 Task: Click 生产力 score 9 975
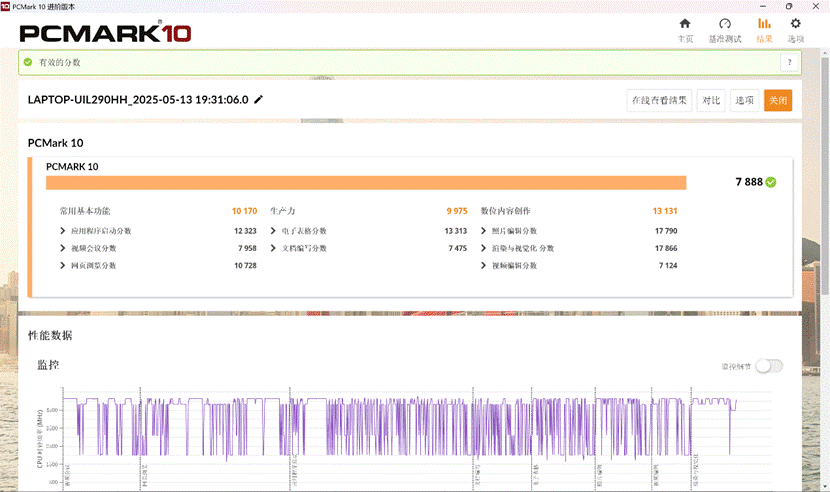click(x=457, y=211)
